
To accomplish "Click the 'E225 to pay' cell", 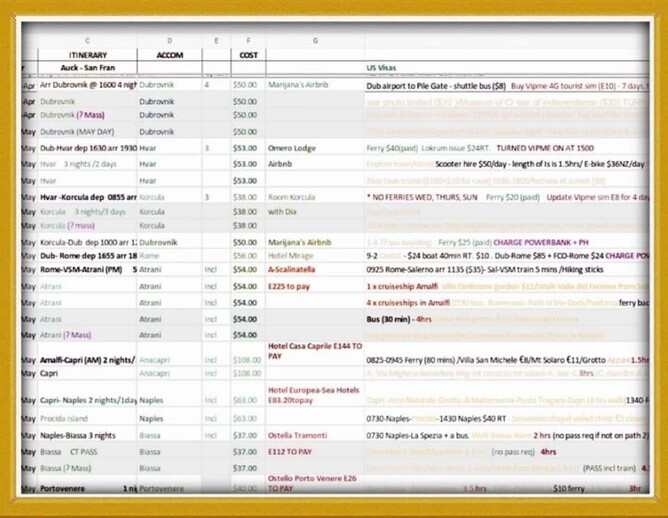I will [x=291, y=286].
